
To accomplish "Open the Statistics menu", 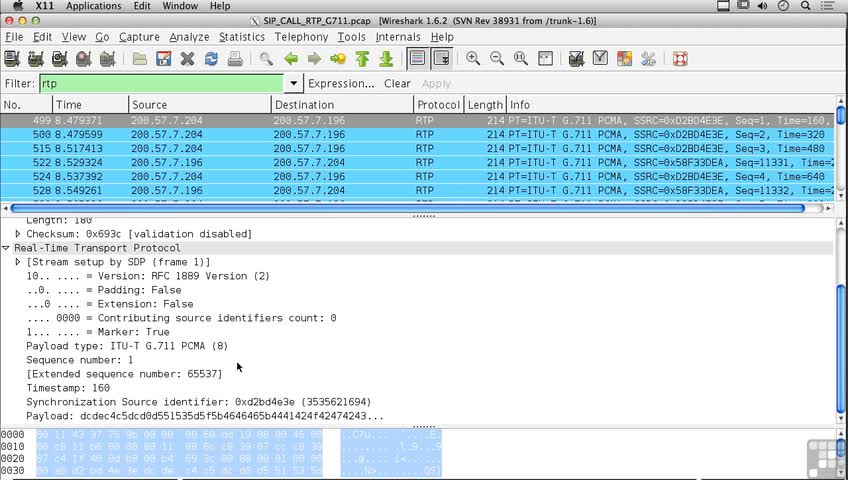I will (x=242, y=37).
